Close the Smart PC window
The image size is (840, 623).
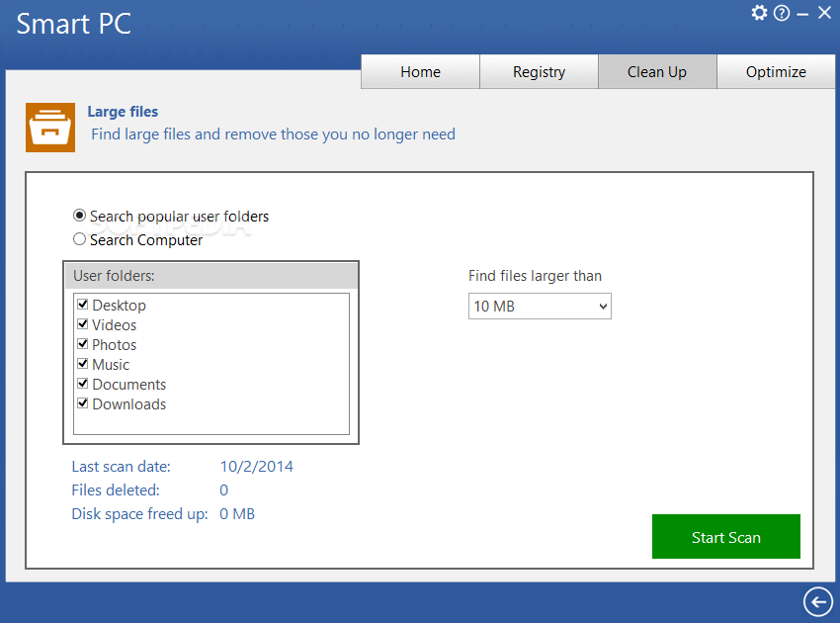824,12
